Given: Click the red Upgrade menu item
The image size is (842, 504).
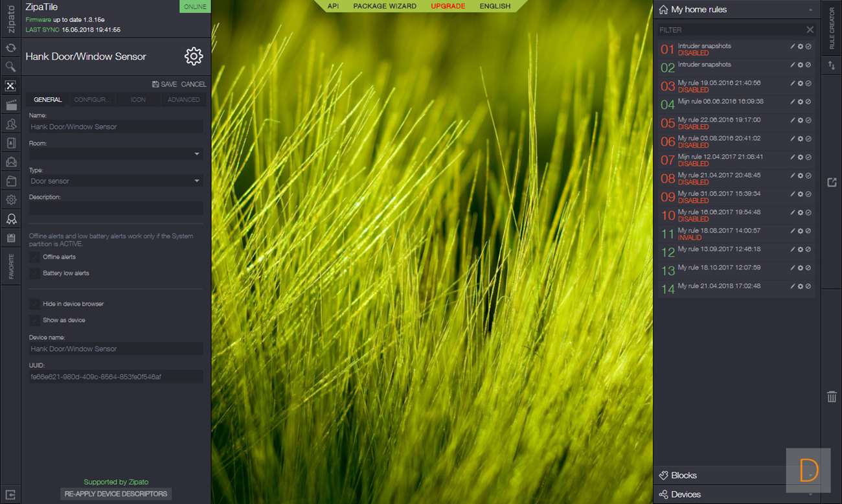Looking at the screenshot, I should 448,6.
